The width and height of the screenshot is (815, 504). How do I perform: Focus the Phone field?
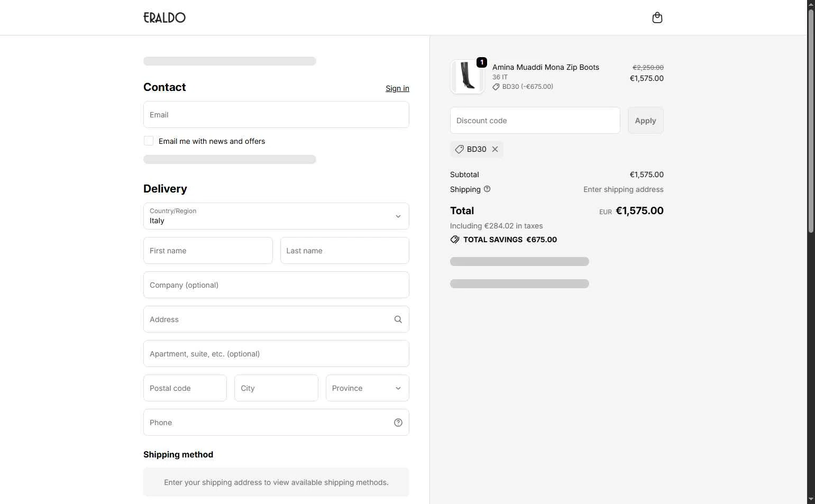tap(276, 423)
